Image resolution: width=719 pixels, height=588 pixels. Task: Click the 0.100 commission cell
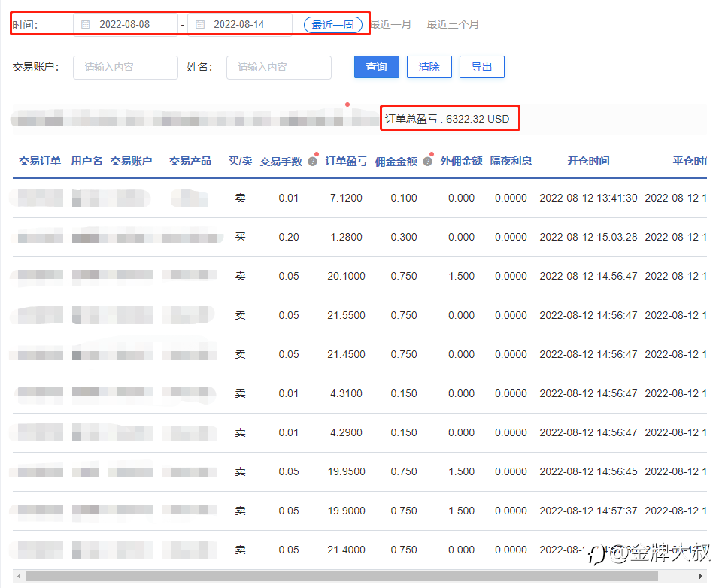point(404,198)
